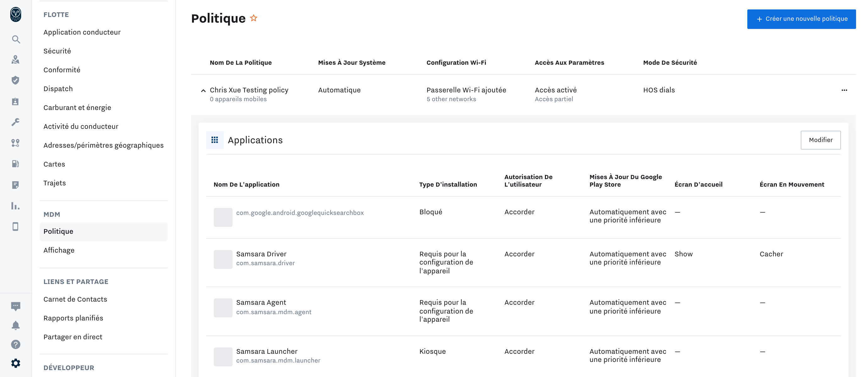
Task: Open Adresses/périmètres géographiques settings
Action: (103, 145)
